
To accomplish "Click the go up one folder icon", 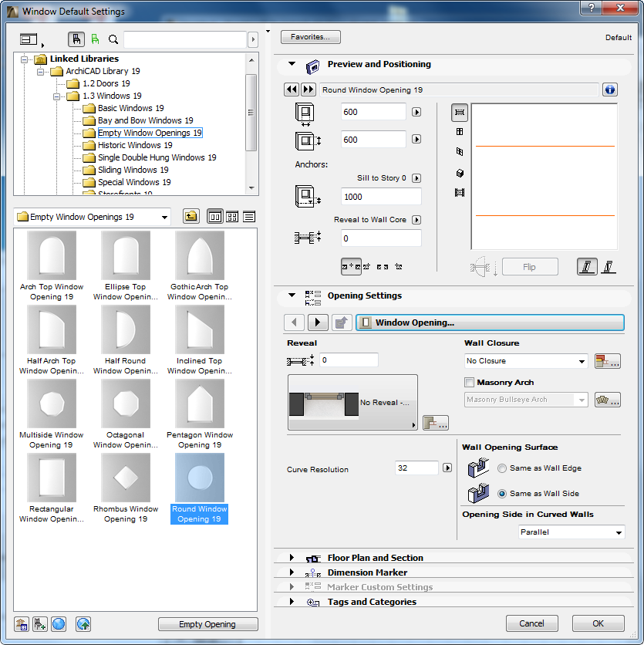I will (x=191, y=217).
